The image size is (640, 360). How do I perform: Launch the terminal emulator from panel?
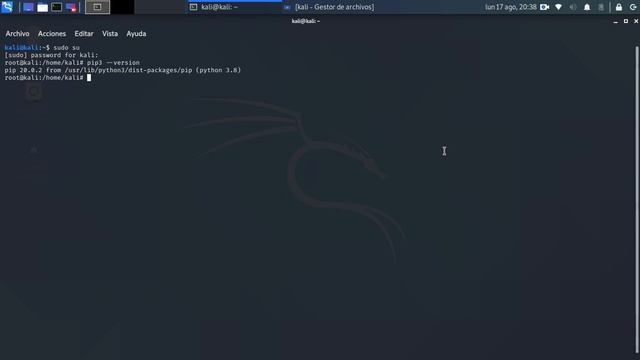57,7
